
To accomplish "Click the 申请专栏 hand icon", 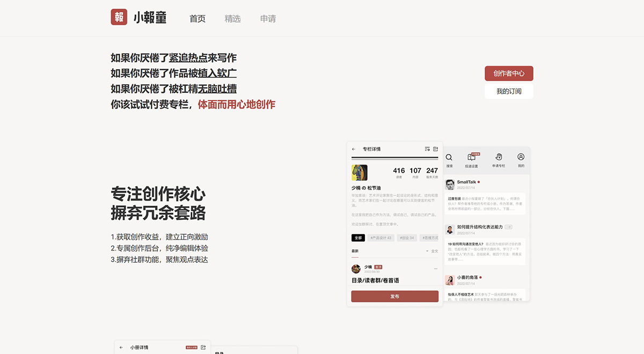I will tap(499, 157).
